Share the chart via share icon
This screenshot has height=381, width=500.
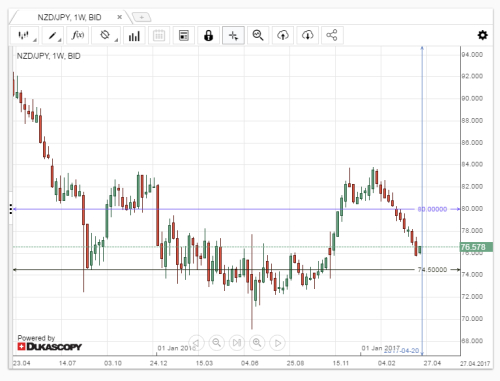[x=332, y=35]
